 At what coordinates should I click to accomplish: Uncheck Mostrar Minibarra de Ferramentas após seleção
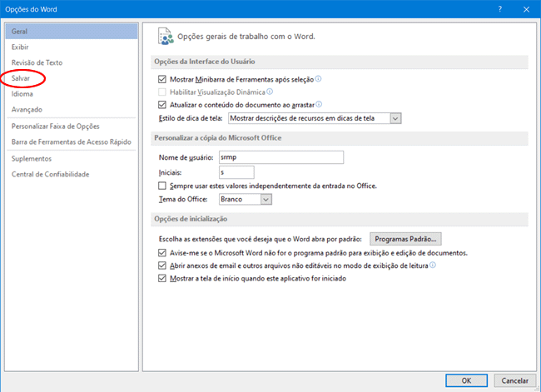pyautogui.click(x=162, y=79)
